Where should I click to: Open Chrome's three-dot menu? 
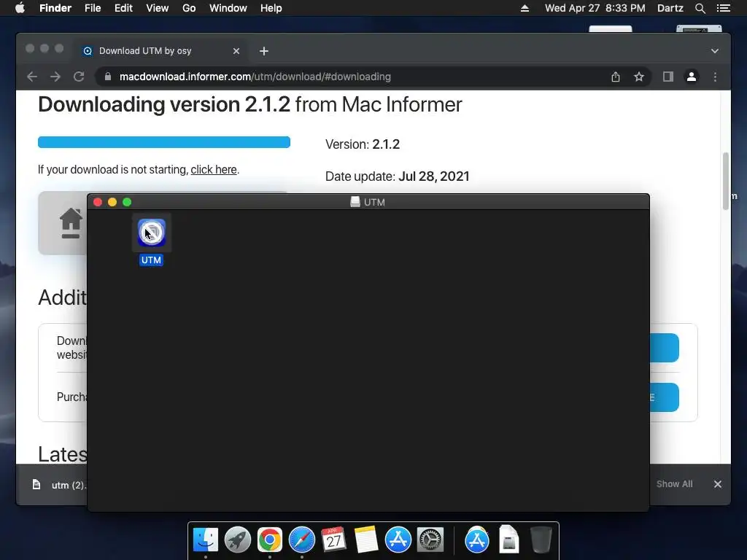pyautogui.click(x=715, y=77)
